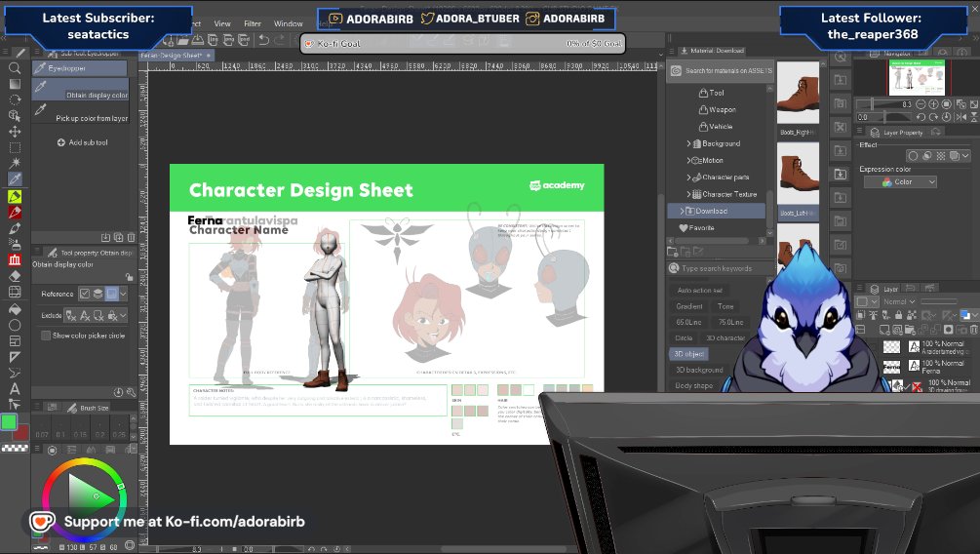Screen dimensions: 980x554
Task: Click the Undo arrow in the command bar
Action: point(263,40)
